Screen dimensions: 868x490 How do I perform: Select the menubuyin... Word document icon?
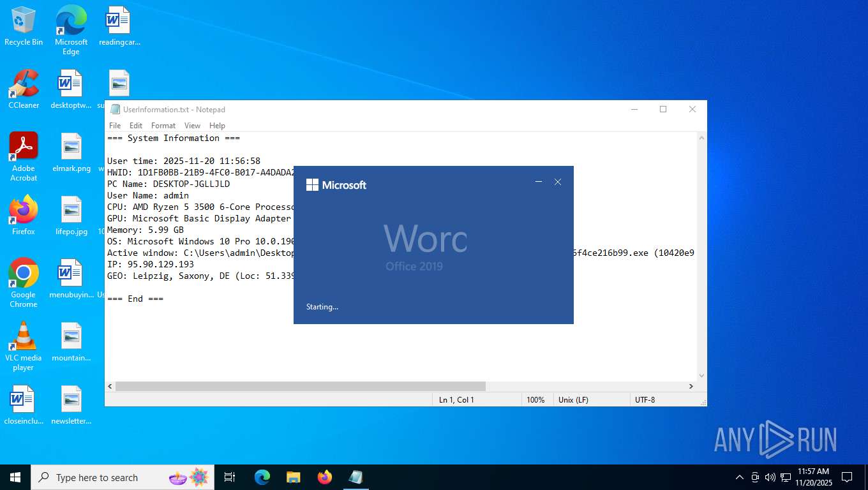71,279
